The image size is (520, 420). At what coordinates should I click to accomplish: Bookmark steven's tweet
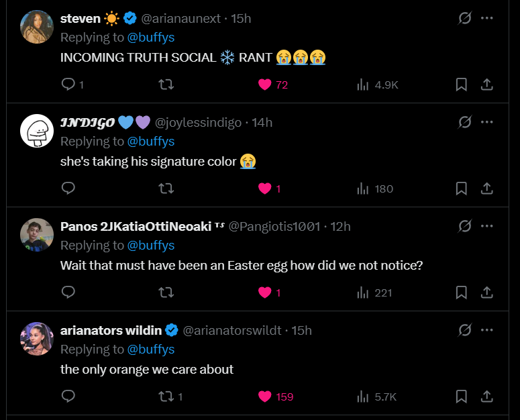(462, 85)
